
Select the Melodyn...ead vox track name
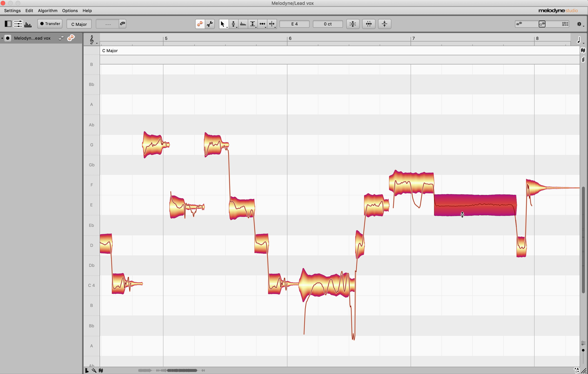[32, 38]
